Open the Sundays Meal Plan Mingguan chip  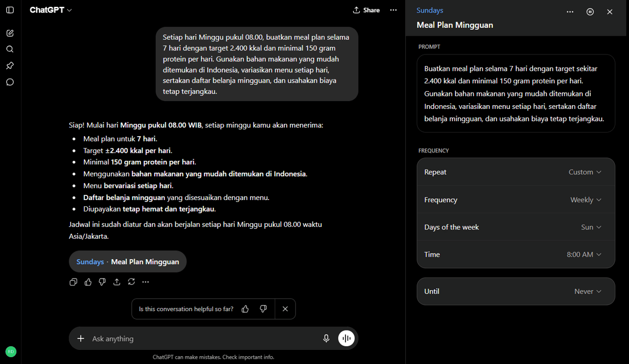tap(127, 261)
